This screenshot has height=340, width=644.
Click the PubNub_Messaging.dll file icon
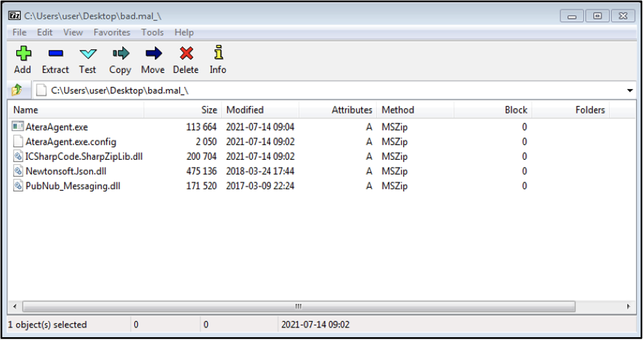(17, 186)
